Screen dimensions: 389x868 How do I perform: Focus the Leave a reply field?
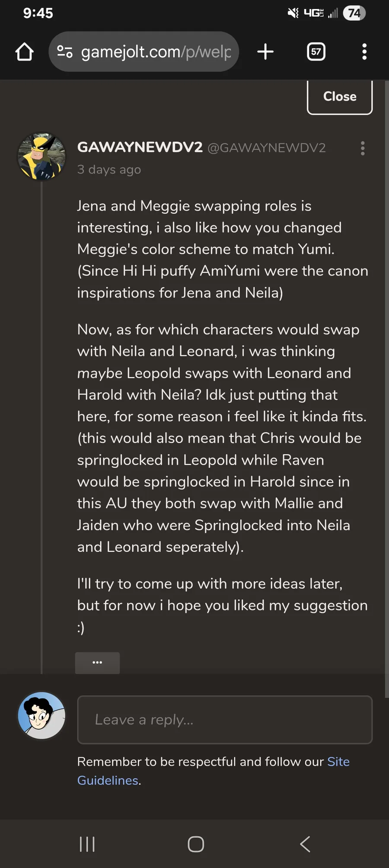point(225,720)
